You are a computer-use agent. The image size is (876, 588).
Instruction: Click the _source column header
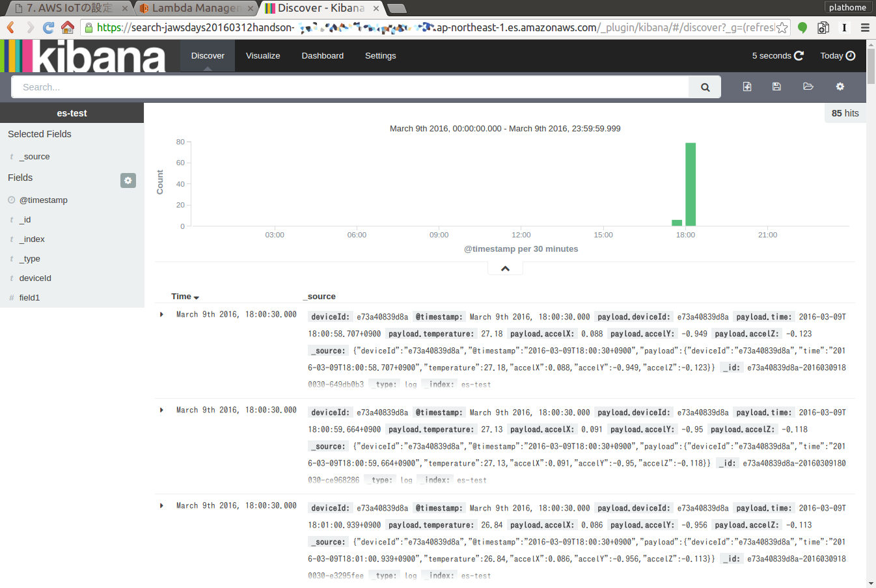(320, 297)
